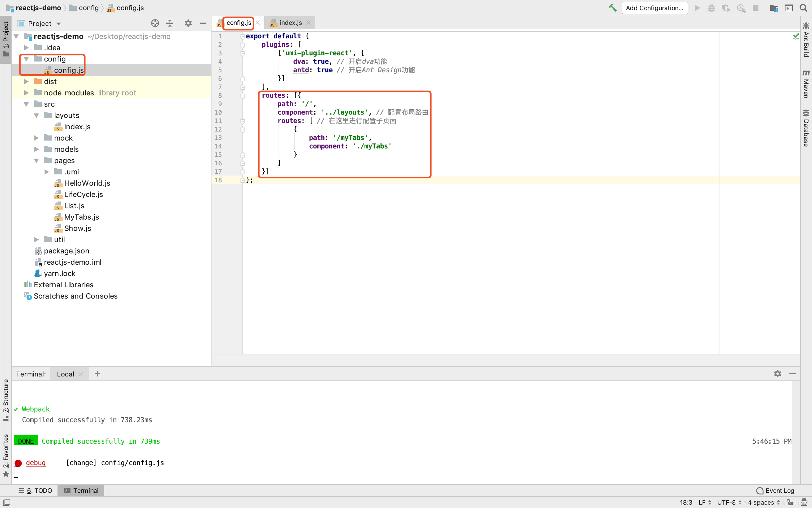Open the Terminal tool window tab
The image size is (812, 508).
click(81, 491)
